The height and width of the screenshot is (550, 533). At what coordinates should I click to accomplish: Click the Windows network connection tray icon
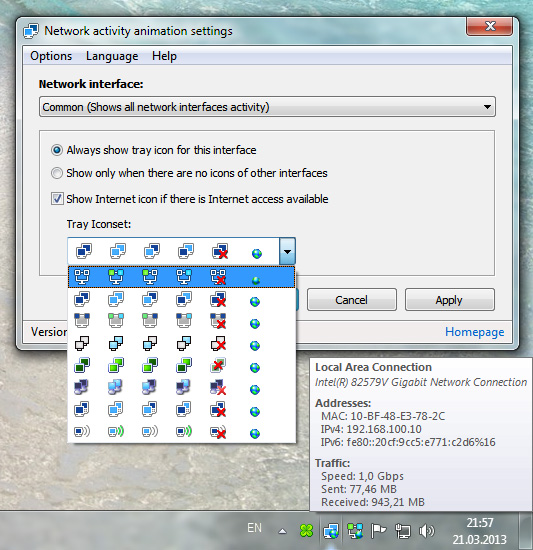403,531
